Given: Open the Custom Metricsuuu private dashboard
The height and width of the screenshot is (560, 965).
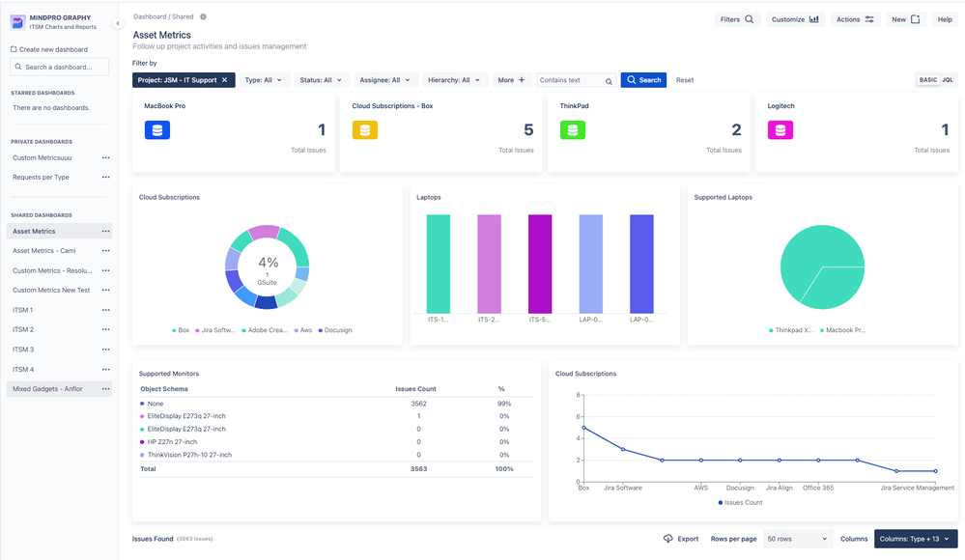Looking at the screenshot, I should point(42,157).
